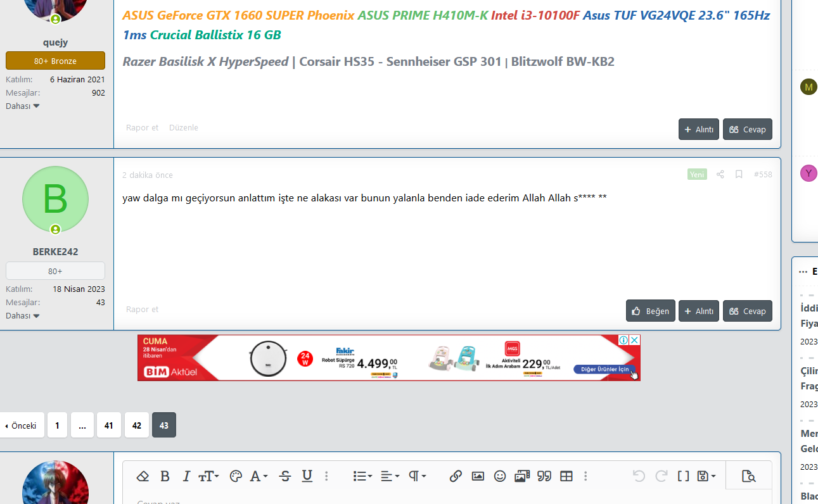Like BERKE242's post with Beğen
Screen dimensions: 818x504
[651, 311]
